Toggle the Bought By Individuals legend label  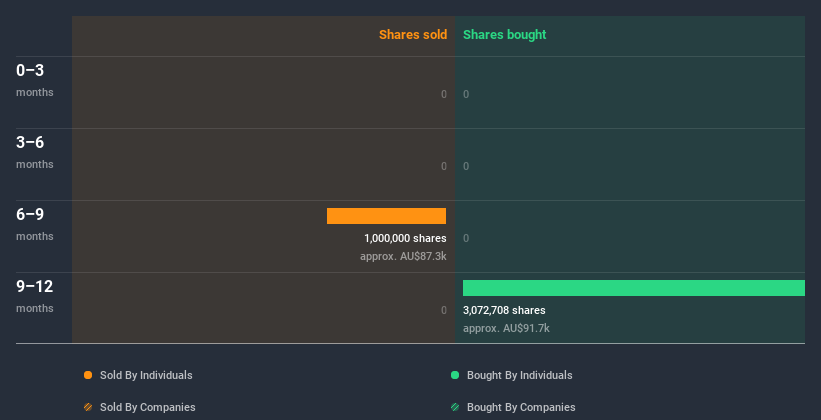(x=519, y=375)
